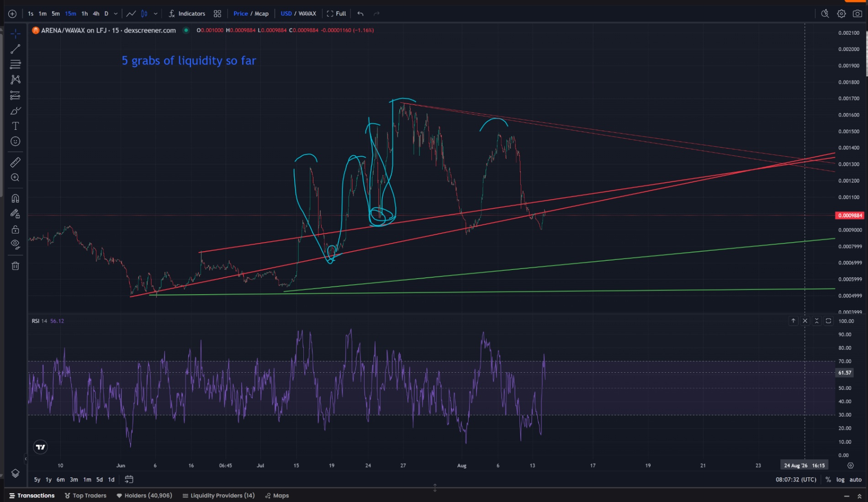The height and width of the screenshot is (502, 868).
Task: Select the candlestick chart style icon
Action: pos(144,14)
